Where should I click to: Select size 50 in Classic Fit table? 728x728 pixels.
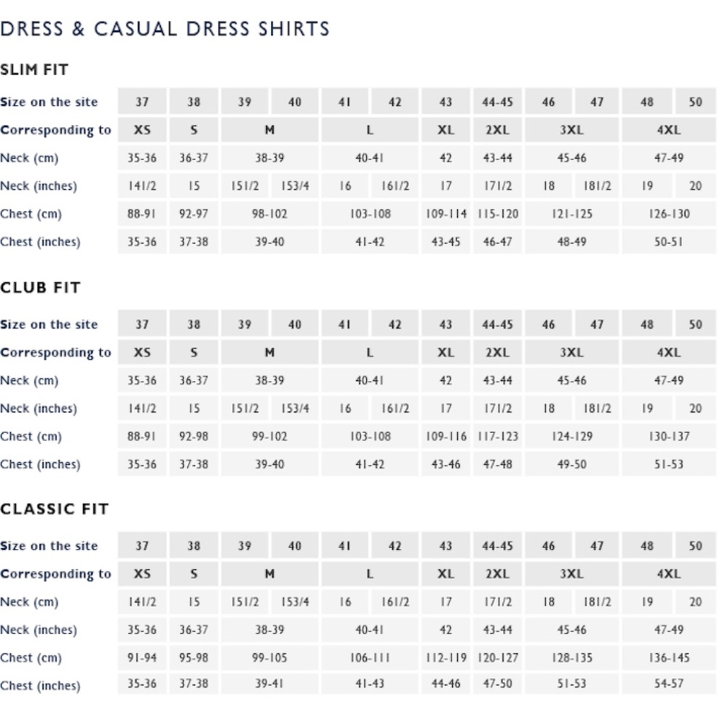point(695,546)
